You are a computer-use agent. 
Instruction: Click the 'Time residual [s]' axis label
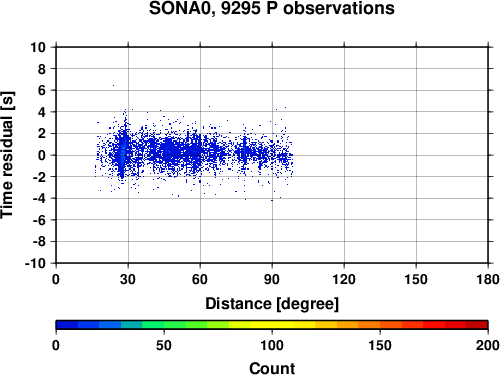coord(7,155)
